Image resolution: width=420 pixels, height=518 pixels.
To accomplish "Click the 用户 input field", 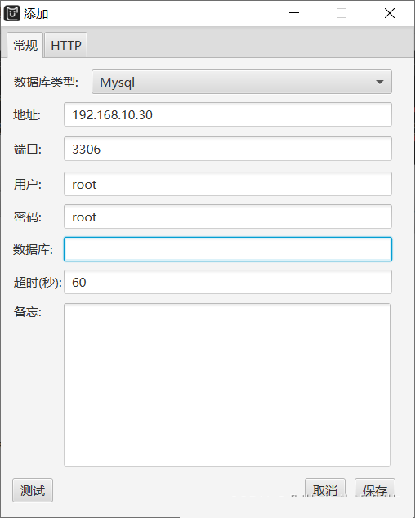I will point(228,184).
